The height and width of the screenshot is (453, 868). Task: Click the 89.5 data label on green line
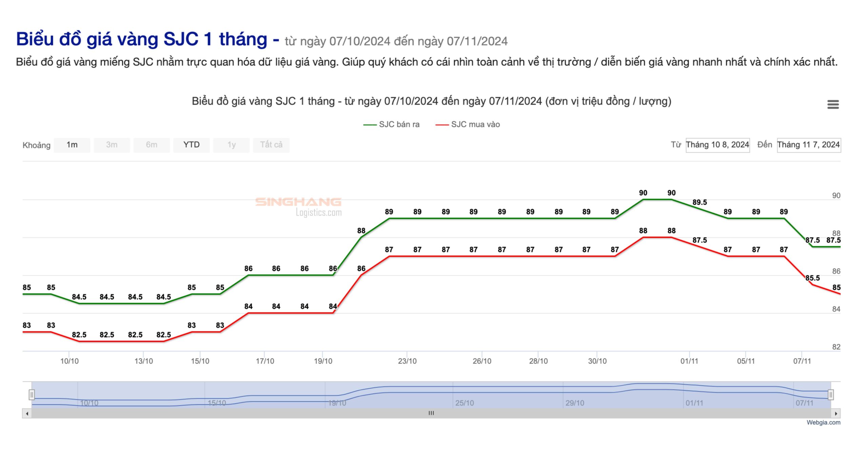[x=699, y=202]
